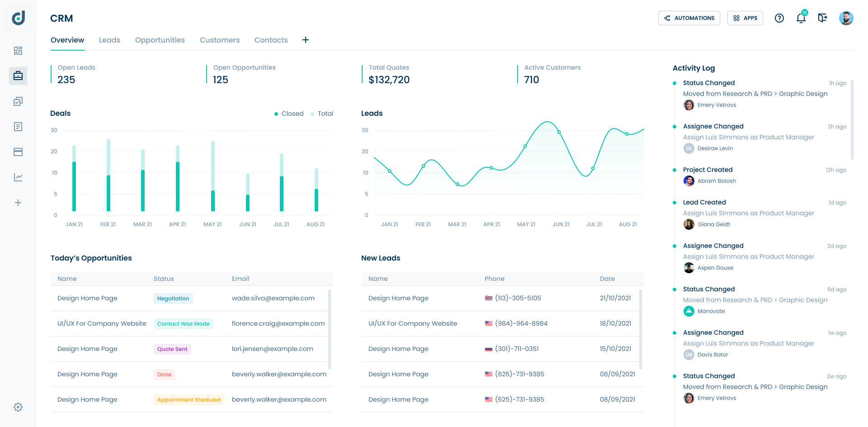Open the card billing icon in sidebar
Image resolution: width=868 pixels, height=427 pixels.
pos(18,152)
